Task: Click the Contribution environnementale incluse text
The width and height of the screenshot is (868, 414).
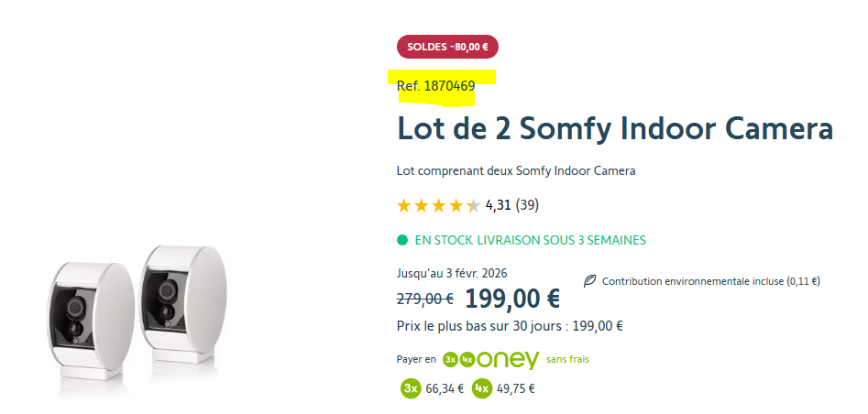Action: [710, 281]
